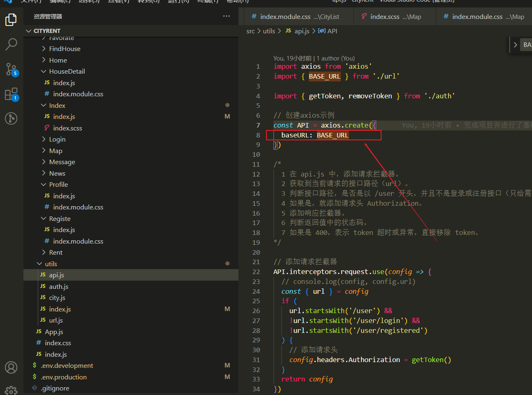
Task: Open the Manage gear icon
Action: [x=11, y=390]
